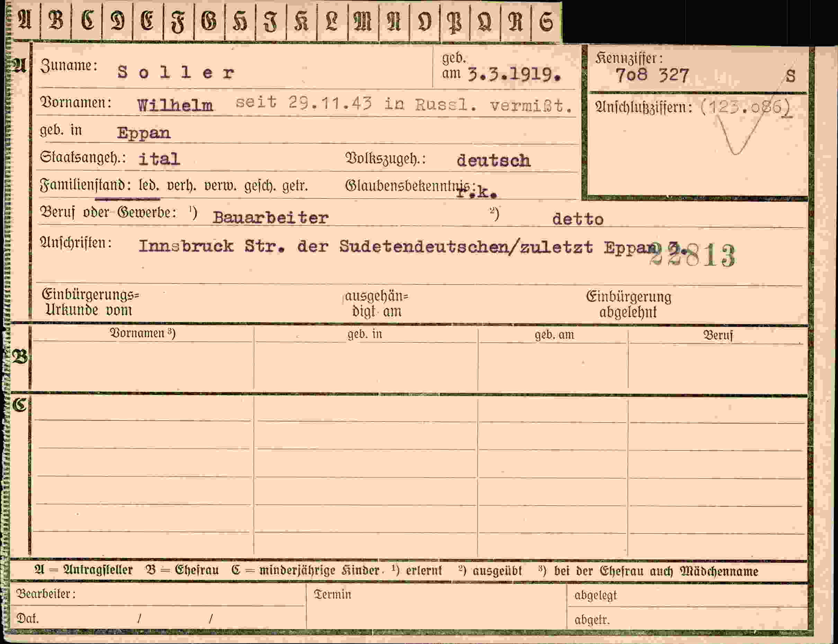
Task: Click the 'Staatsangeh.:' label
Action: click(83, 158)
